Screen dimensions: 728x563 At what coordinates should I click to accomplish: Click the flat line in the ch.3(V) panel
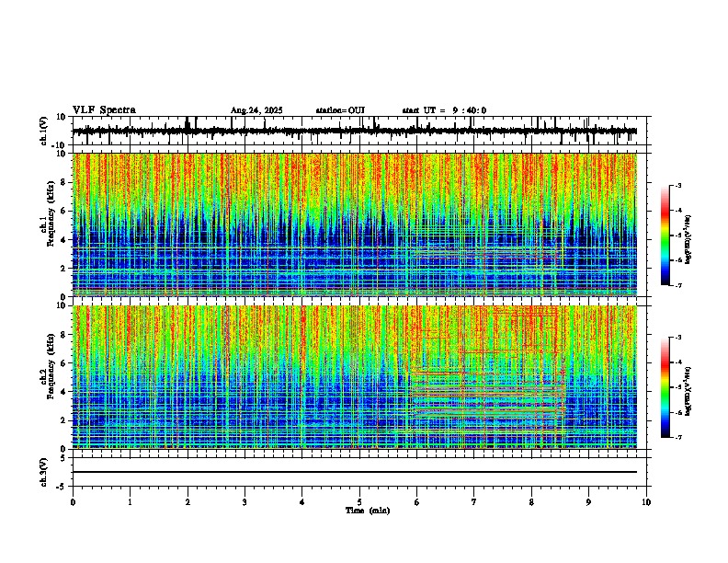tap(355, 472)
